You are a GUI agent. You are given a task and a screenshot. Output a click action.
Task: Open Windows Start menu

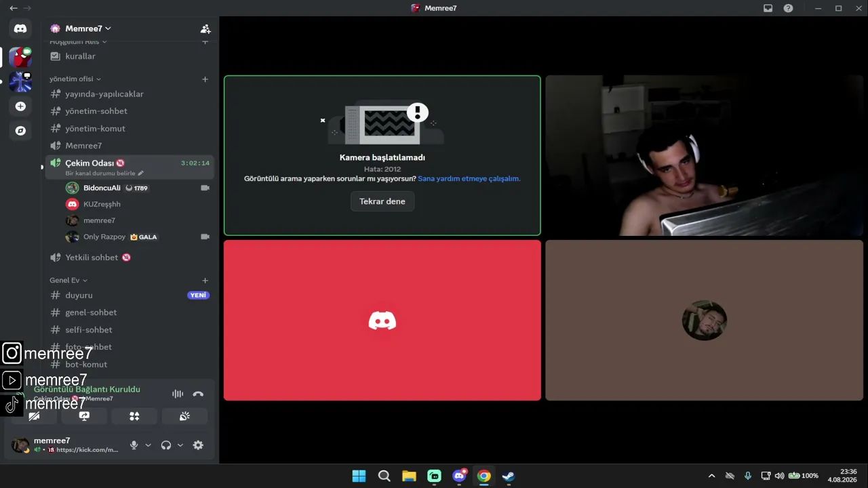[x=359, y=476]
